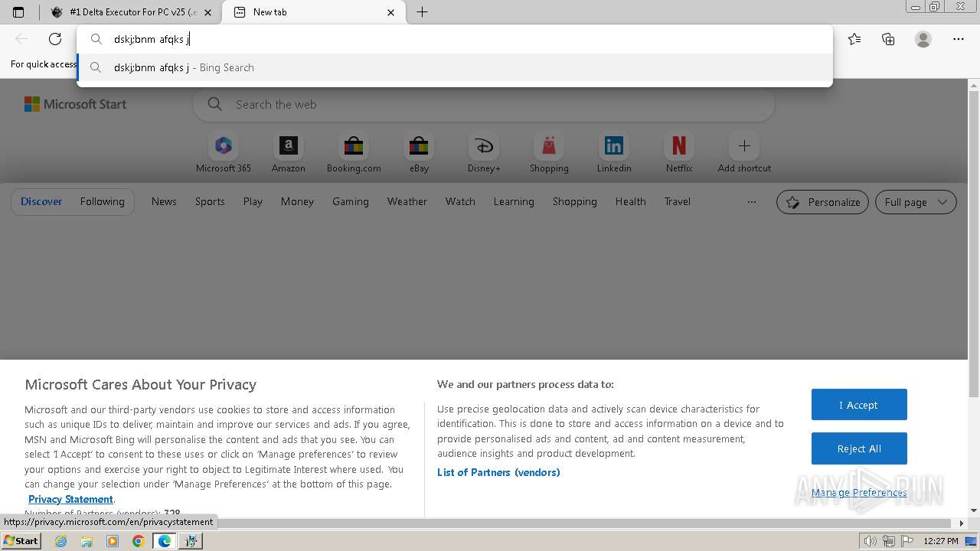Image resolution: width=980 pixels, height=551 pixels.
Task: Show more feed categories ellipsis
Action: pyautogui.click(x=752, y=202)
